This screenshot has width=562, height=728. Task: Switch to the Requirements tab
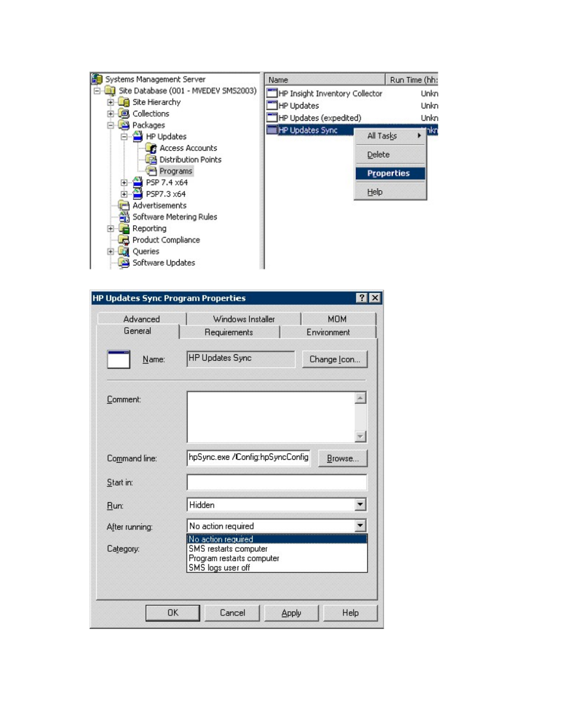tap(229, 332)
